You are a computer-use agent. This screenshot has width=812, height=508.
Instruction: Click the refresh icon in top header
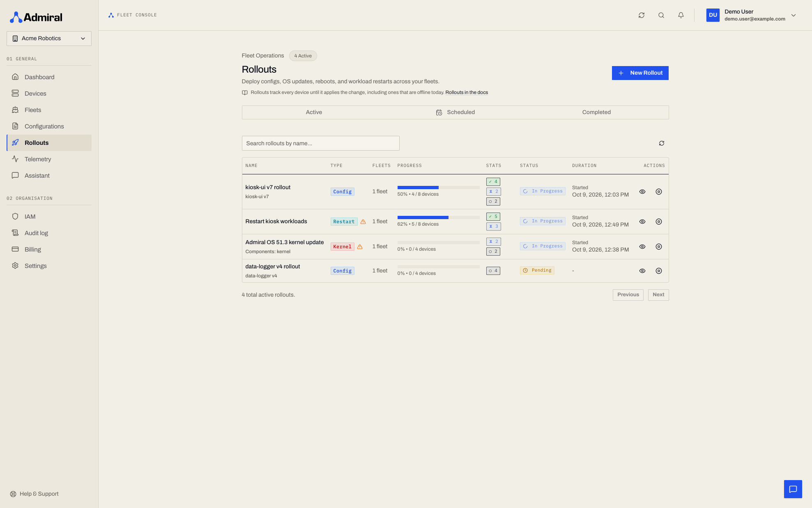coord(642,15)
